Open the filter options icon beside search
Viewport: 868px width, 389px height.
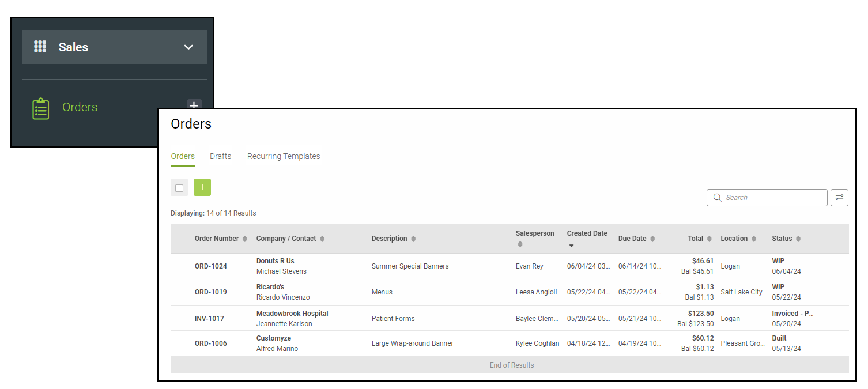(x=840, y=198)
